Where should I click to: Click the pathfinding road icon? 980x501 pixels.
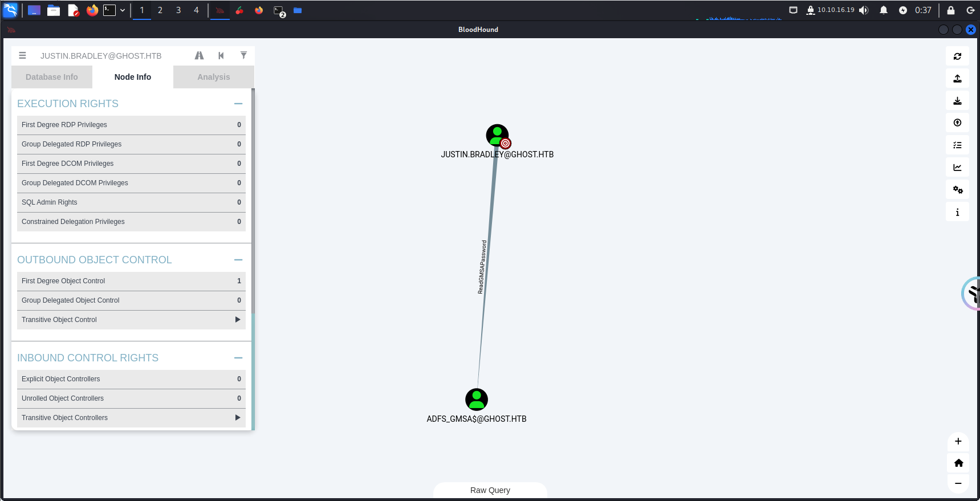[199, 56]
